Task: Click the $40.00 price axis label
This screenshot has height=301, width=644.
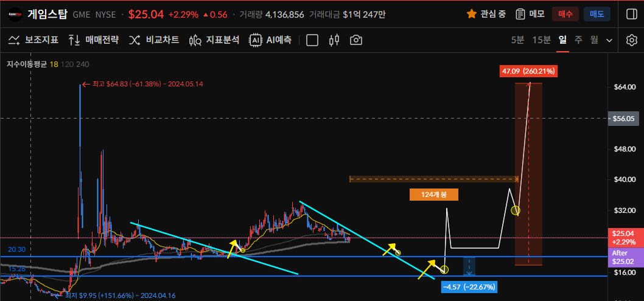Action: (x=626, y=179)
